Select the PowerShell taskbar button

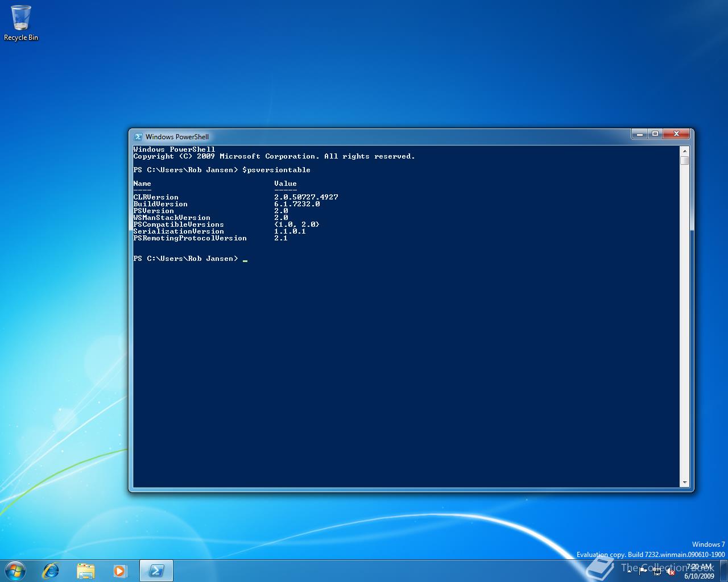pyautogui.click(x=156, y=571)
